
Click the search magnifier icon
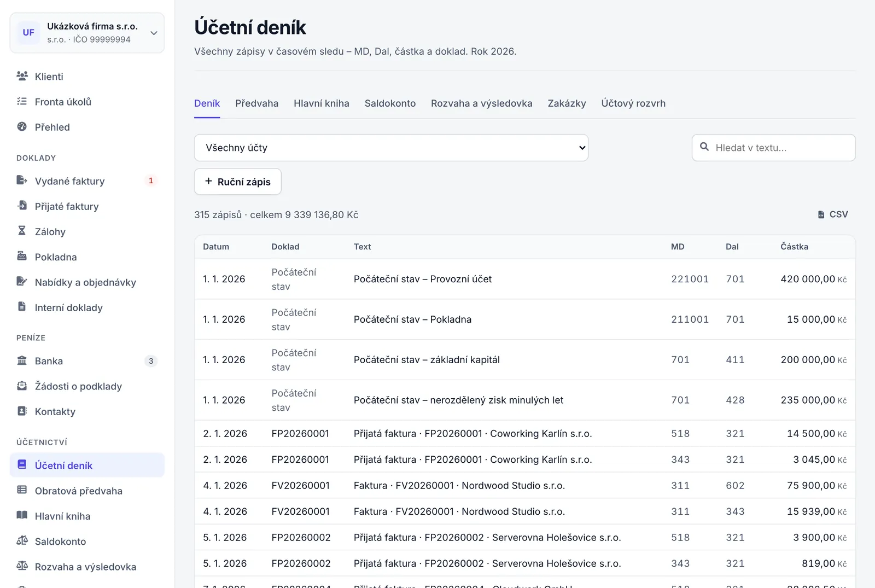[x=704, y=147]
